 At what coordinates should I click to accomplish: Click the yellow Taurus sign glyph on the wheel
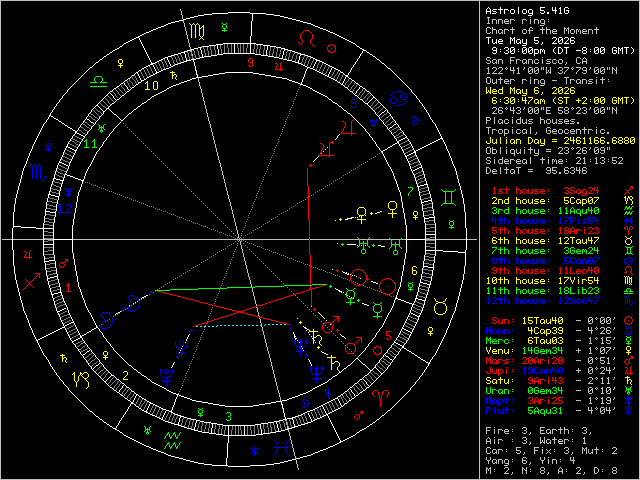coord(441,307)
